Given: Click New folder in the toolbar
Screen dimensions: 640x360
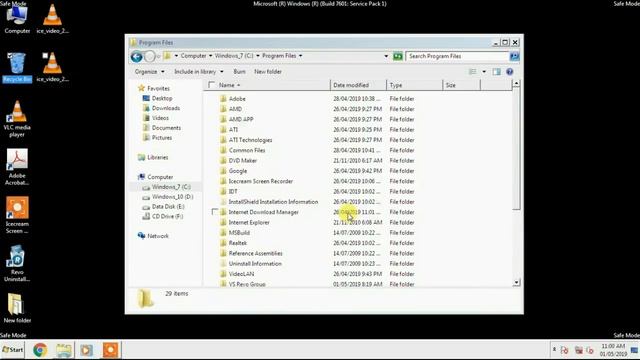Looking at the screenshot, I should [x=268, y=72].
